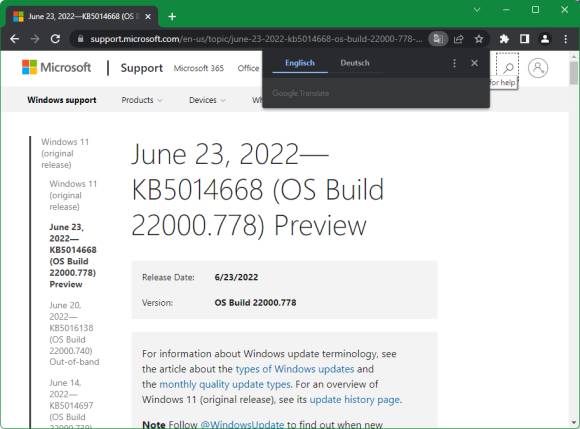Open the update history page link

(355, 400)
